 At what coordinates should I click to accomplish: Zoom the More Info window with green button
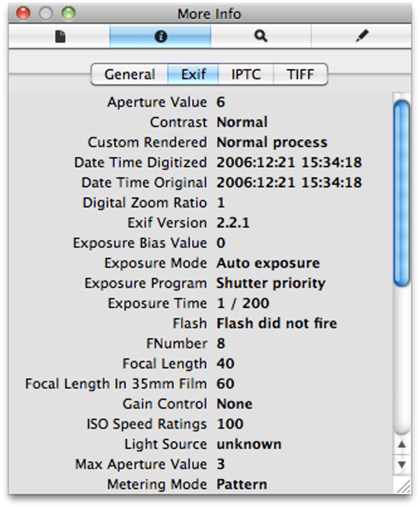pyautogui.click(x=68, y=14)
